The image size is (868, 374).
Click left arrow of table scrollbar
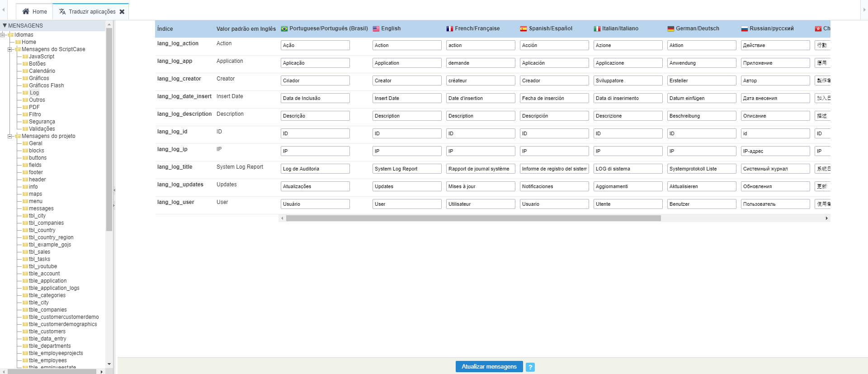coord(283,218)
